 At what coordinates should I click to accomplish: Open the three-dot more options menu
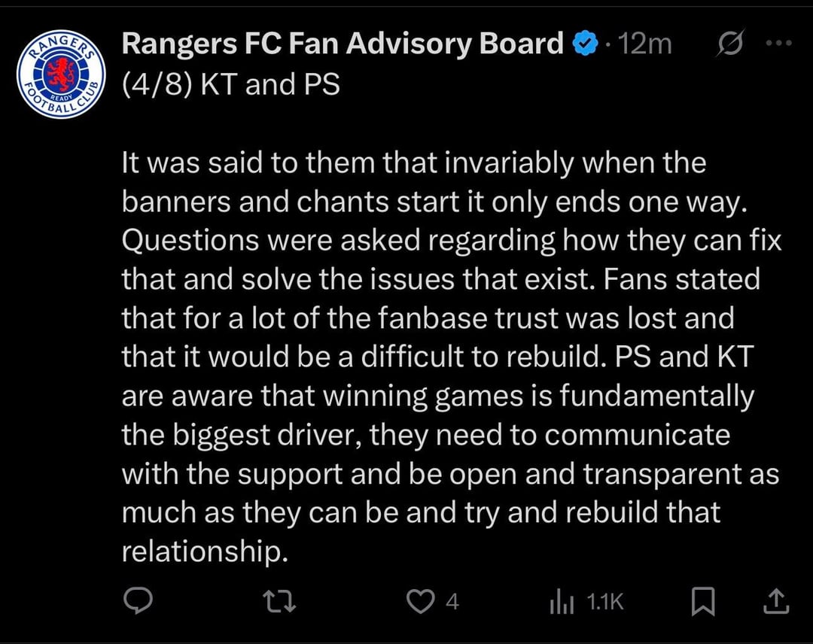click(x=778, y=44)
